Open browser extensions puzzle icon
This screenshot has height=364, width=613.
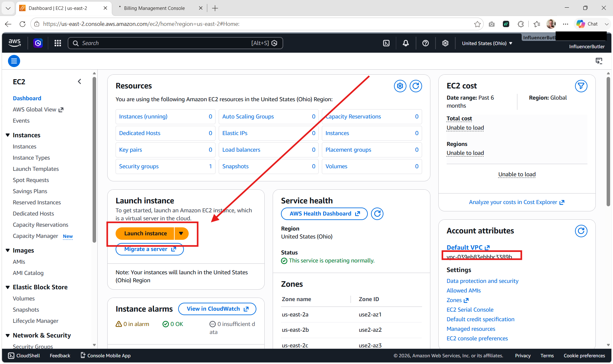click(521, 24)
